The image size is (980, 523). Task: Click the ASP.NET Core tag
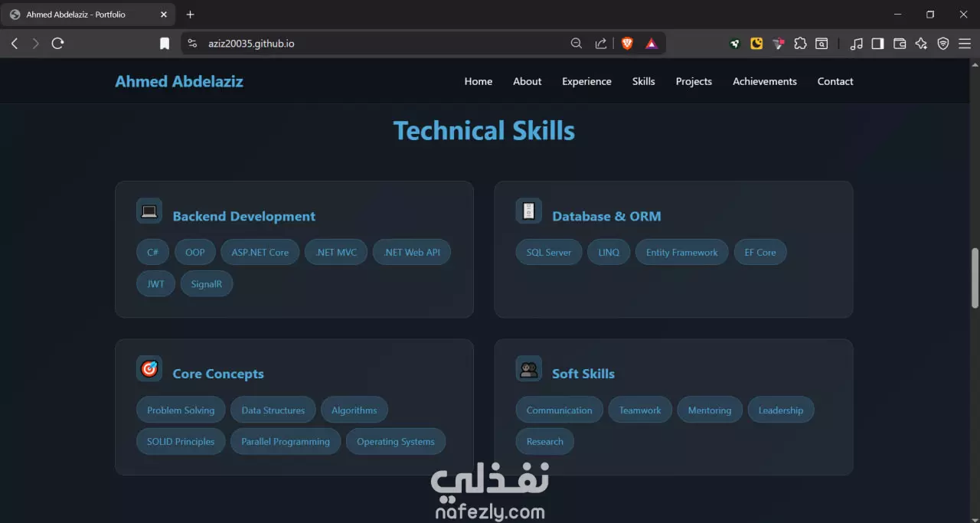pyautogui.click(x=260, y=252)
